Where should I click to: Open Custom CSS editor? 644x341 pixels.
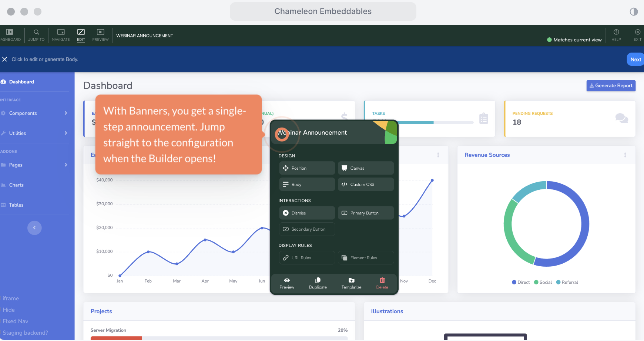click(366, 184)
